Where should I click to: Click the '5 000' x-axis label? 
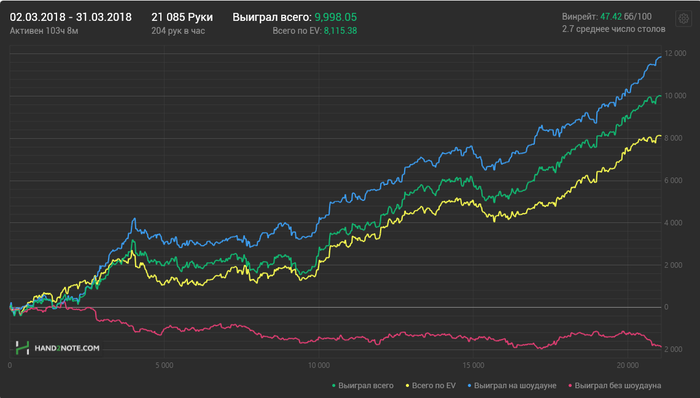click(x=164, y=365)
